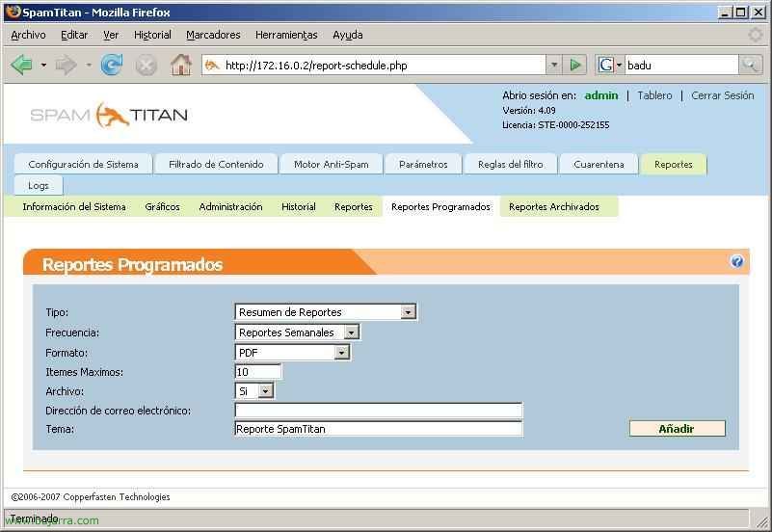
Task: Open Reportes Archivados subtab
Action: (x=554, y=206)
